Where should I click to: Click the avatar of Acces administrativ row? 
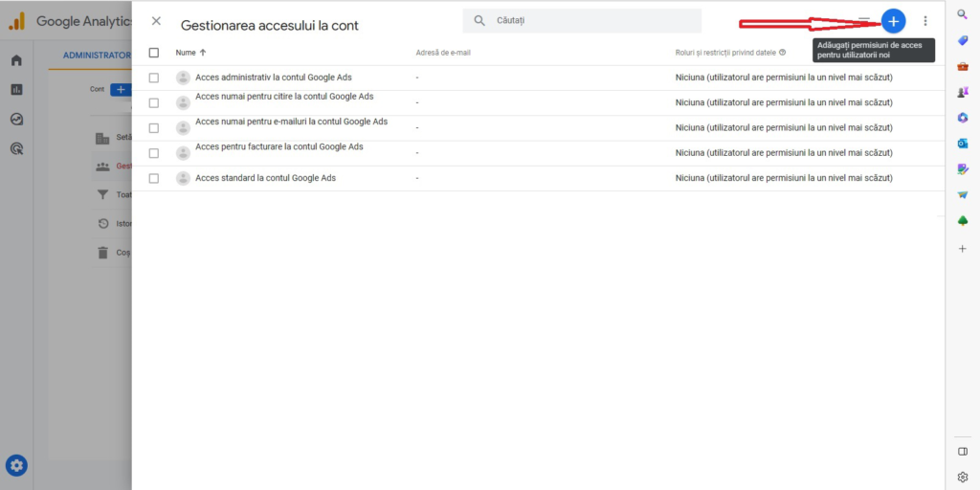pos(183,78)
